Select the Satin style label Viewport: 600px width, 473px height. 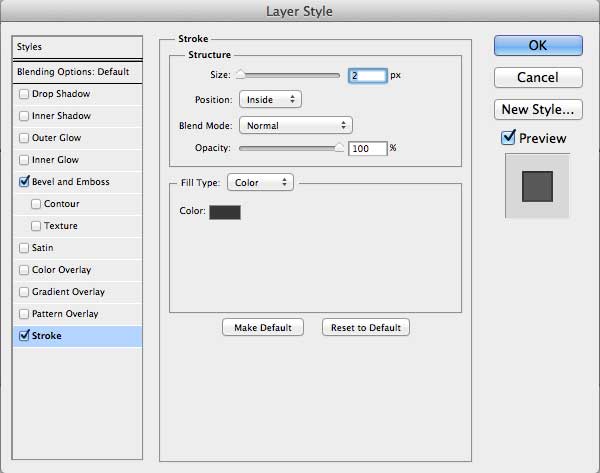point(42,248)
